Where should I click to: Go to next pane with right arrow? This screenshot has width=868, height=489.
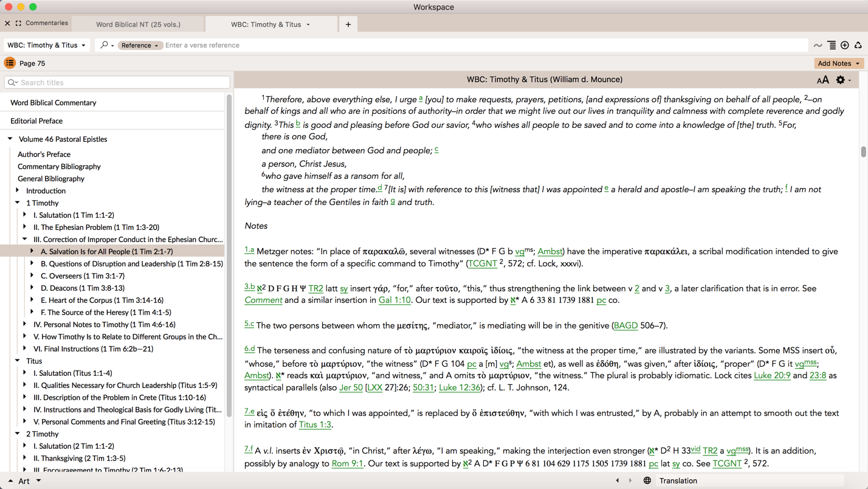pyautogui.click(x=630, y=480)
